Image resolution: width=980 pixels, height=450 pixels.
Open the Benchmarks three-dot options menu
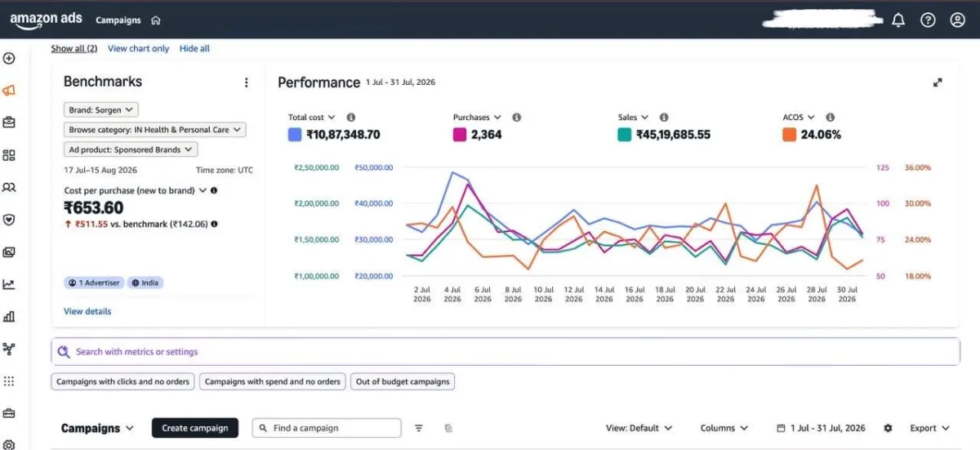[246, 82]
